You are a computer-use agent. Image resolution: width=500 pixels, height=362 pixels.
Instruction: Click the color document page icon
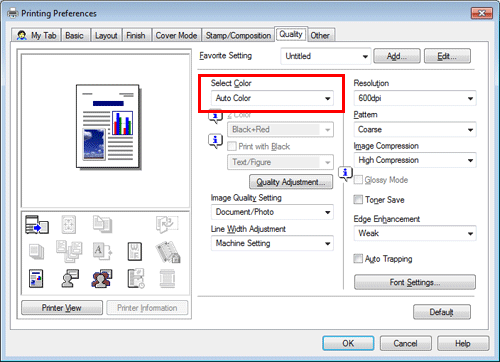(36, 278)
